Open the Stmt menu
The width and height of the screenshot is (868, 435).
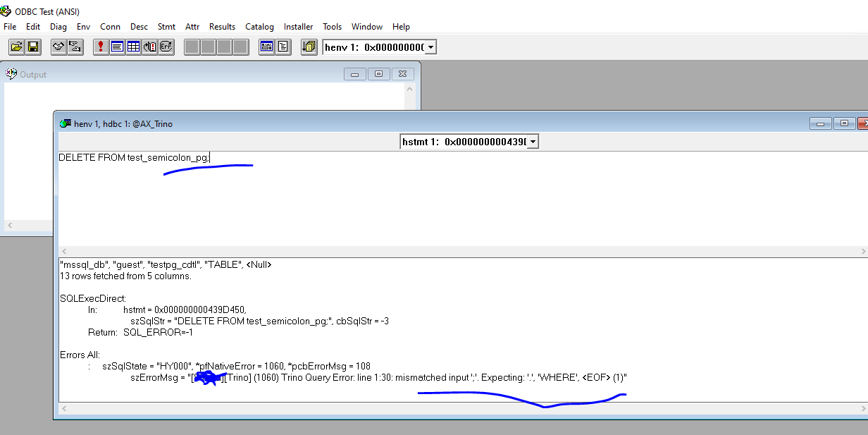coord(166,27)
